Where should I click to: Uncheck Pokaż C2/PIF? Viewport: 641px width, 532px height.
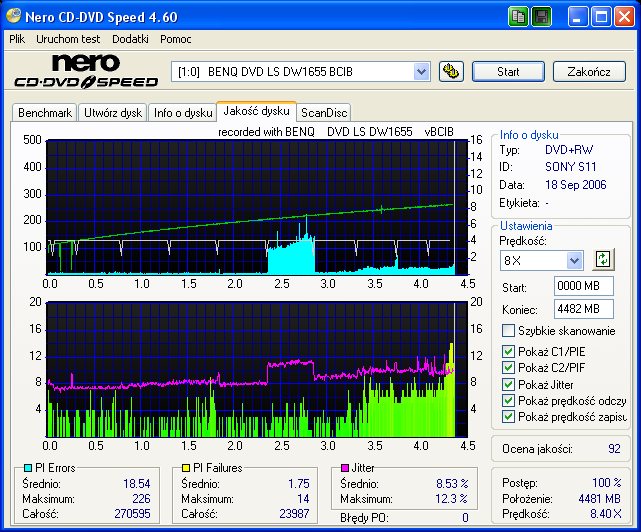coord(508,368)
